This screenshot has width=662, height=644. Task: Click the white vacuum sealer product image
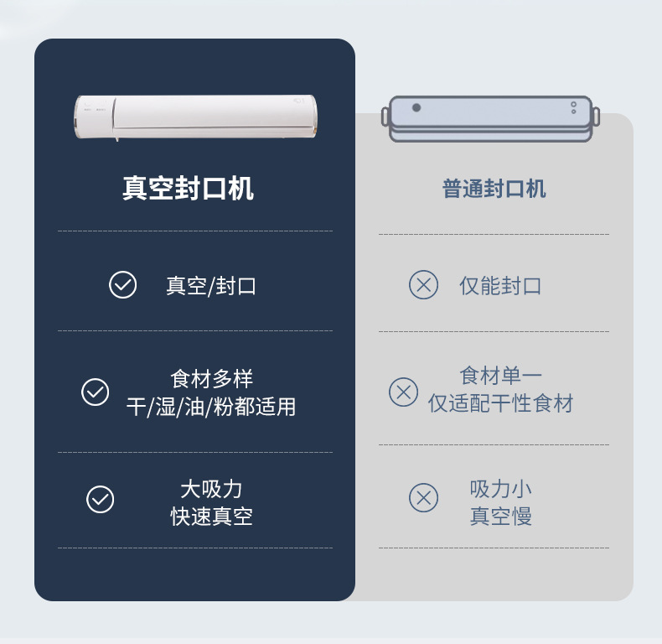195,117
